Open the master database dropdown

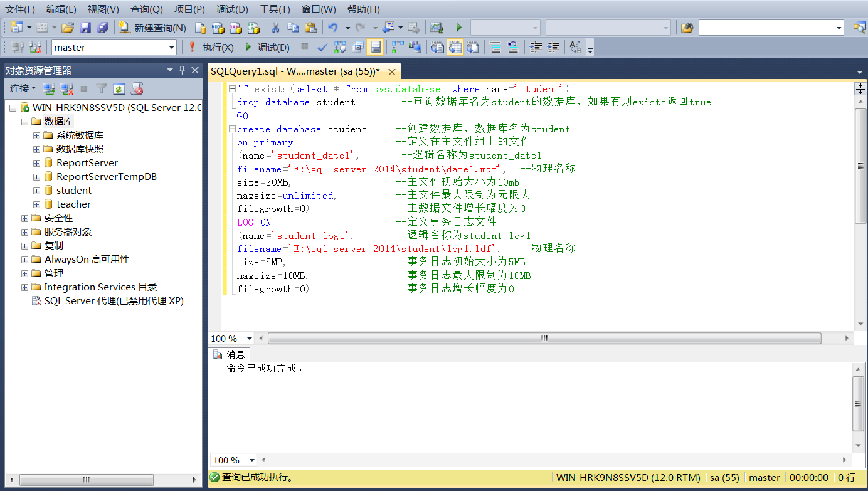[172, 46]
